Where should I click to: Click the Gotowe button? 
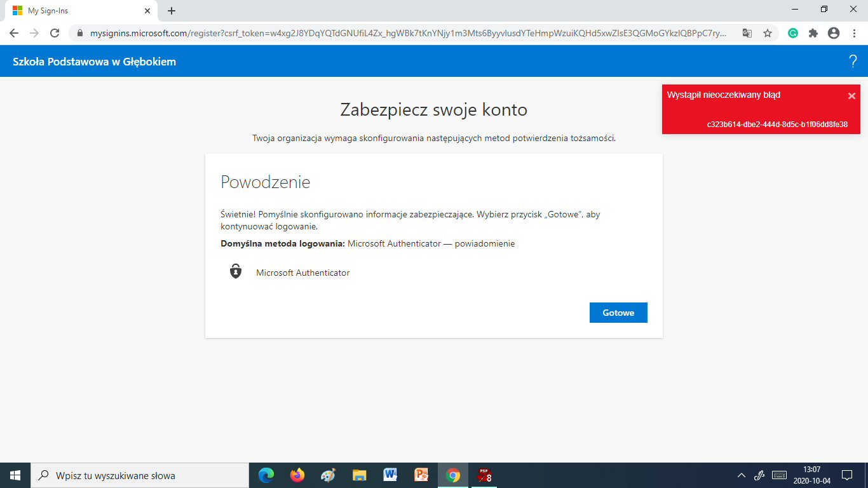coord(618,313)
